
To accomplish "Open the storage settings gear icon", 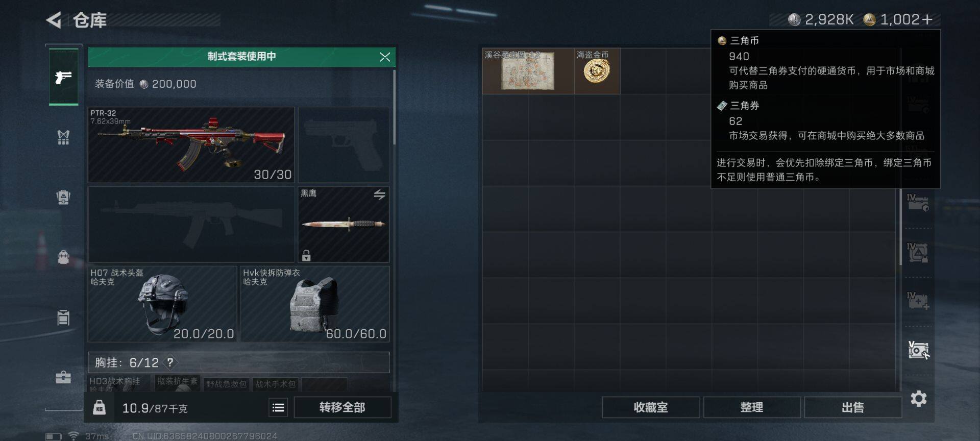I will coord(918,399).
